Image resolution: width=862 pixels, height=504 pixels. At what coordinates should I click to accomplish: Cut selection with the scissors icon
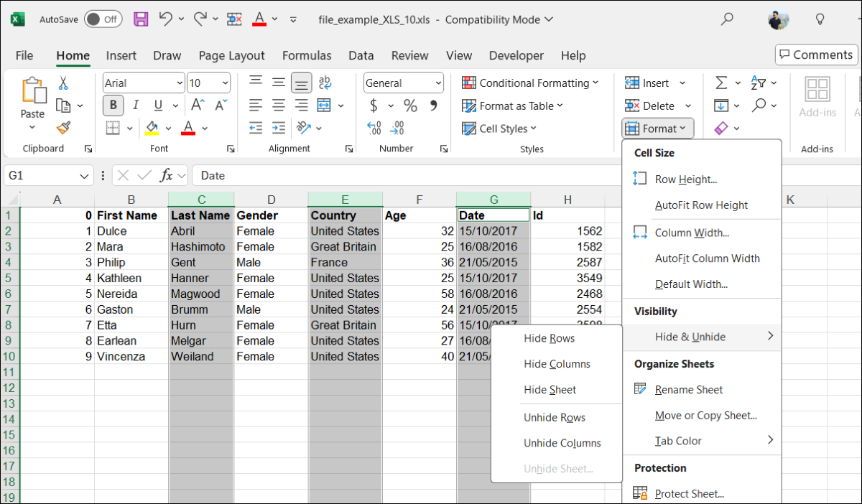[x=63, y=83]
